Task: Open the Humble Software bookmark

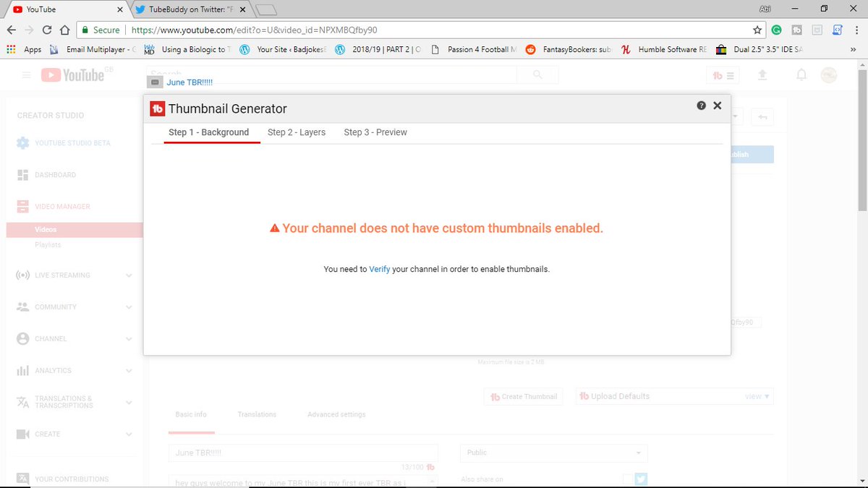Action: click(664, 50)
